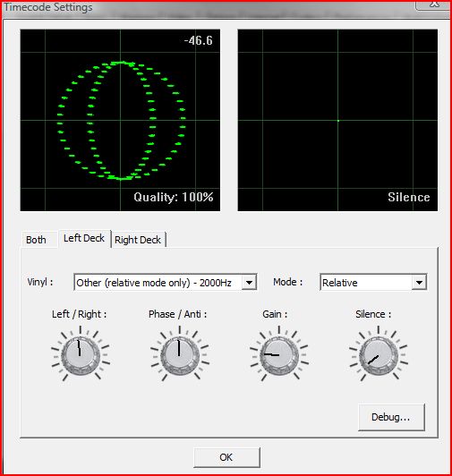Open the Mode dropdown arrow
This screenshot has height=476, width=452.
tap(420, 283)
